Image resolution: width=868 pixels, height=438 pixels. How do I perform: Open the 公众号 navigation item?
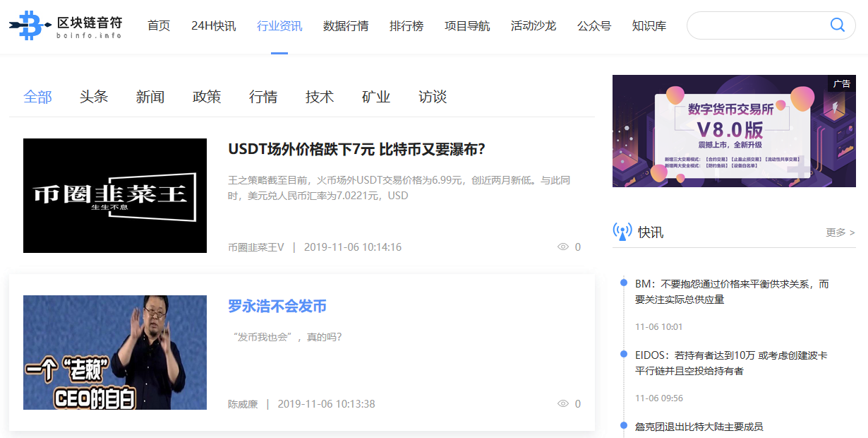[x=594, y=26]
